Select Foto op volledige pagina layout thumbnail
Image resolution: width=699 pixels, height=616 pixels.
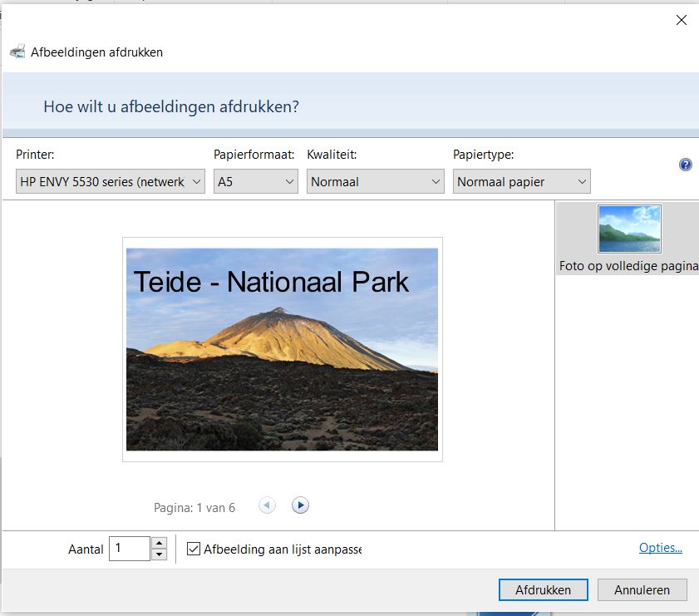(629, 229)
